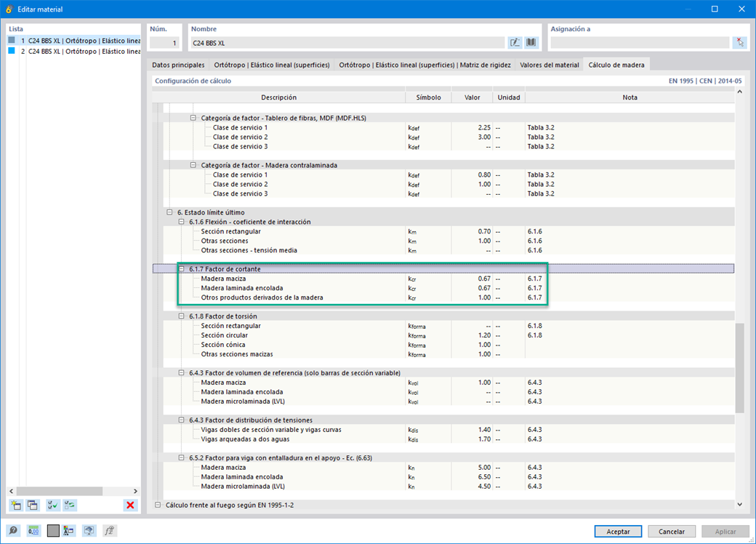
Task: Click the Valor column header
Action: point(472,97)
